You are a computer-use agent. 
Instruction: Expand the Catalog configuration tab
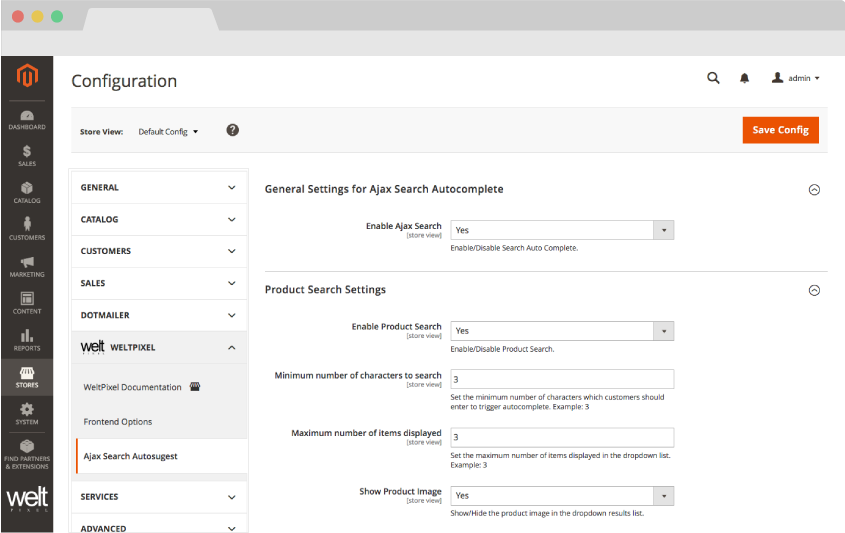coord(159,219)
